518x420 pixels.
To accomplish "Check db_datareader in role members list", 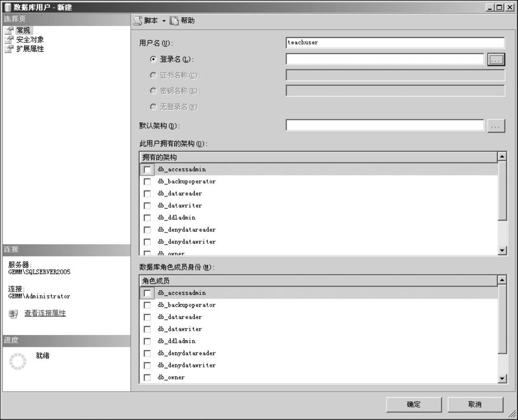I will pos(147,317).
